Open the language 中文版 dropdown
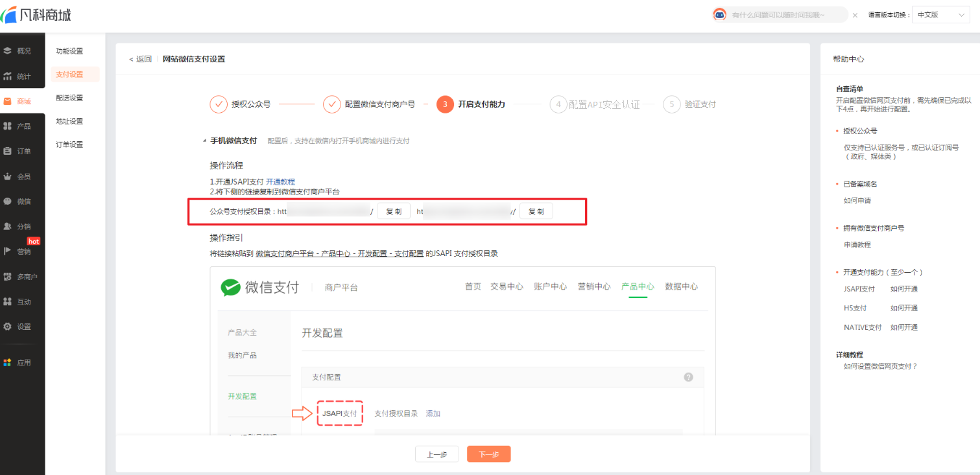The image size is (980, 475). [941, 15]
